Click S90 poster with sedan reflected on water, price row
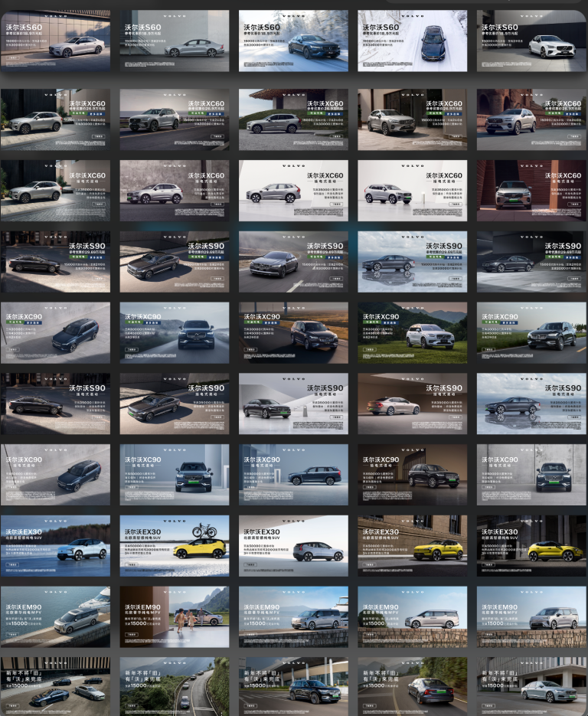This screenshot has width=588, height=716. [x=412, y=261]
